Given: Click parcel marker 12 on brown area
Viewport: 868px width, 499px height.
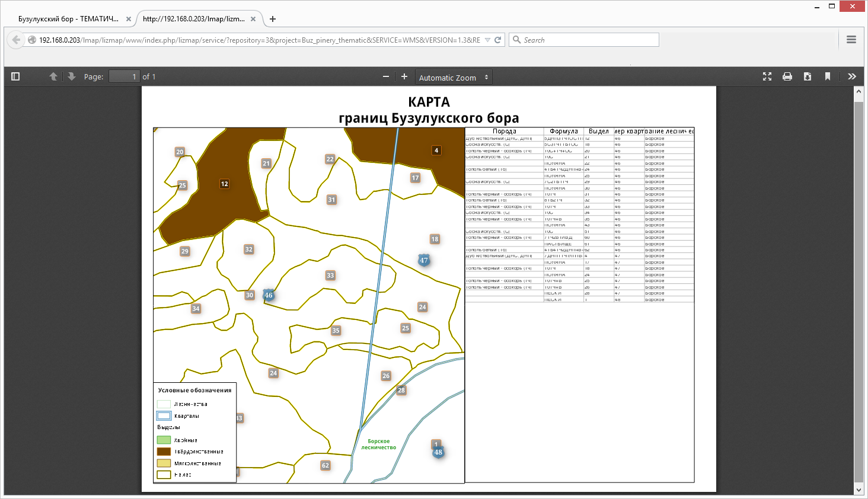Looking at the screenshot, I should point(224,184).
